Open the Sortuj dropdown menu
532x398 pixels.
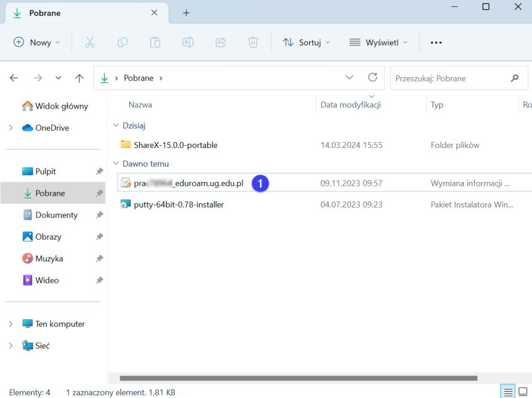pyautogui.click(x=306, y=43)
